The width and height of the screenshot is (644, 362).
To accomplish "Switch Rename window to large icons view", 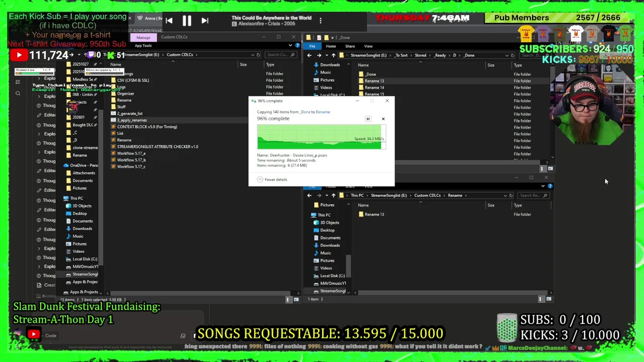I will 549,299.
